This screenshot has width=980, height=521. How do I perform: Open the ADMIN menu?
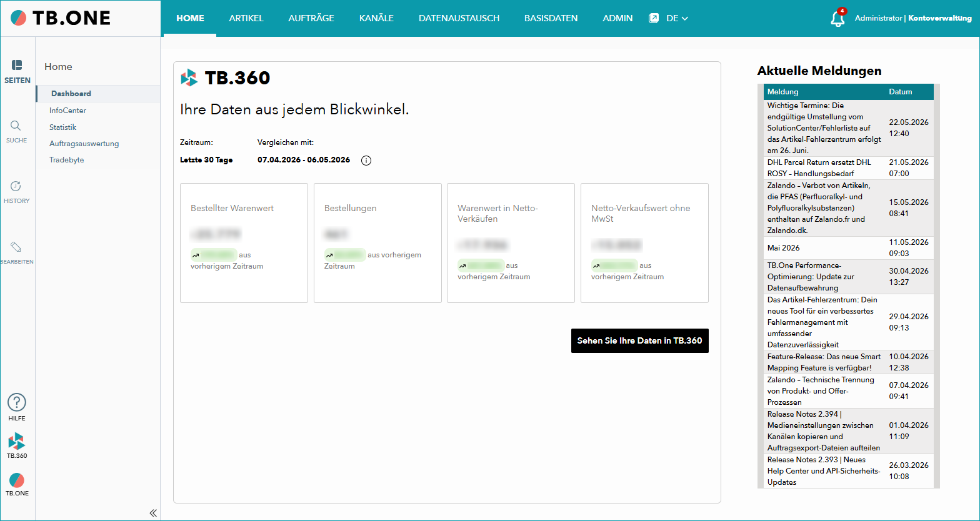click(x=617, y=18)
